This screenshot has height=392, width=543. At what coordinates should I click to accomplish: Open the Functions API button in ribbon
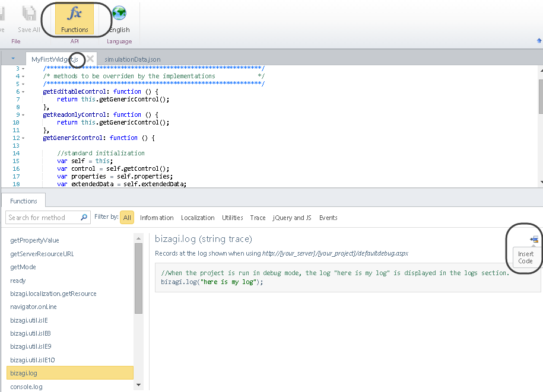coord(74,19)
